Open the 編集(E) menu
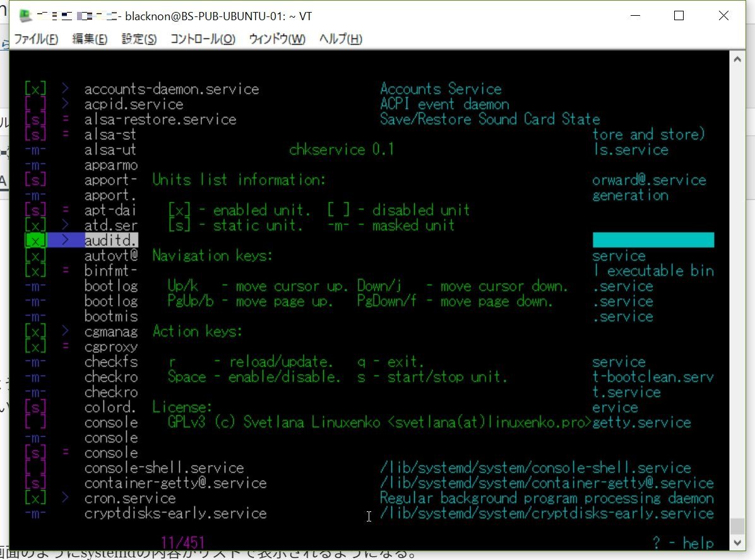 90,39
